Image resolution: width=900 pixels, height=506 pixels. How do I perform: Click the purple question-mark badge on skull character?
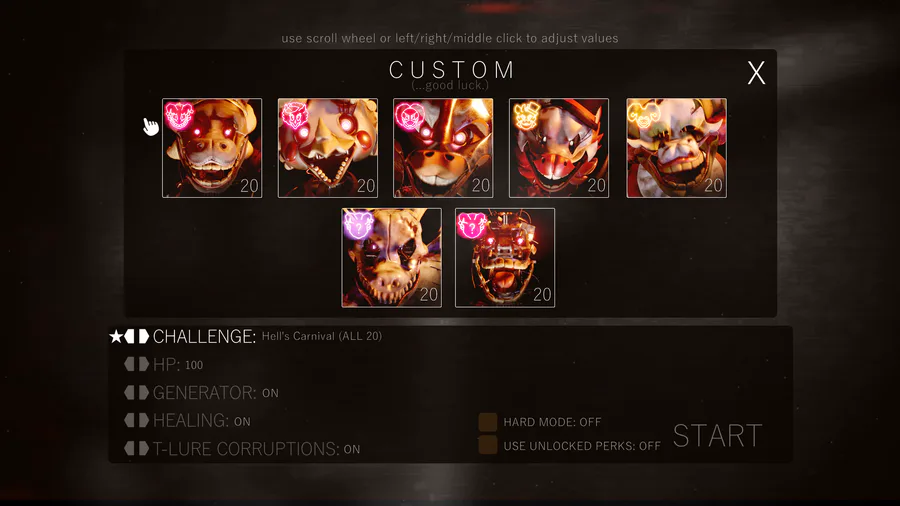(358, 225)
